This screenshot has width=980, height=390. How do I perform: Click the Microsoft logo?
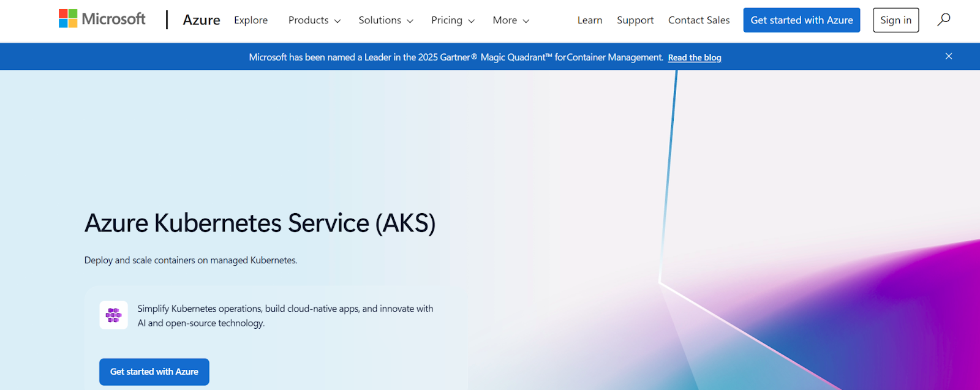point(102,19)
